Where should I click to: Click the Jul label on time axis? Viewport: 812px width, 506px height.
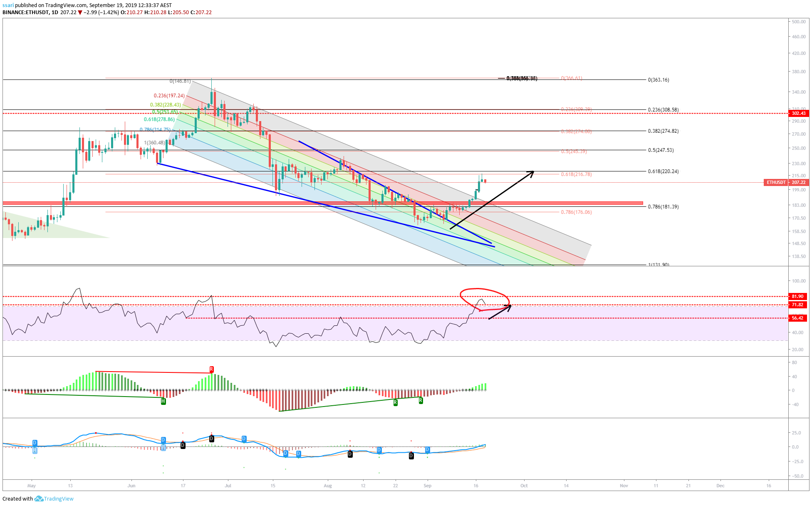(228, 486)
